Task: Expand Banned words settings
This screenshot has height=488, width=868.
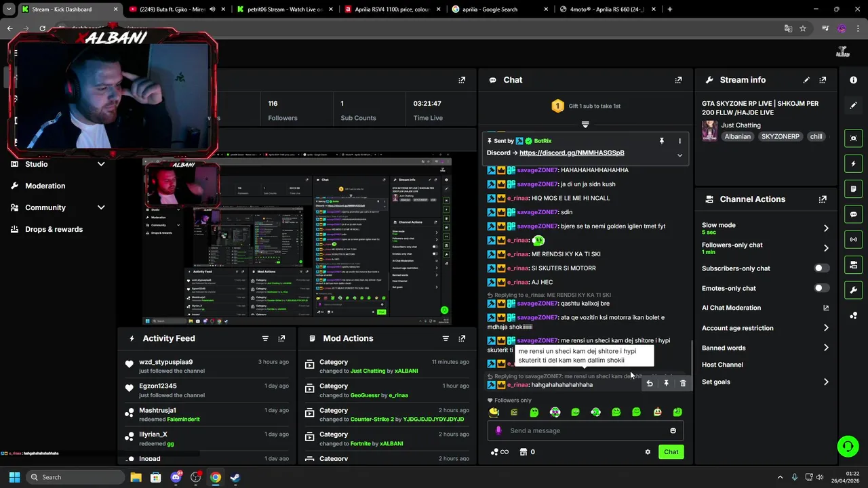Action: (826, 348)
